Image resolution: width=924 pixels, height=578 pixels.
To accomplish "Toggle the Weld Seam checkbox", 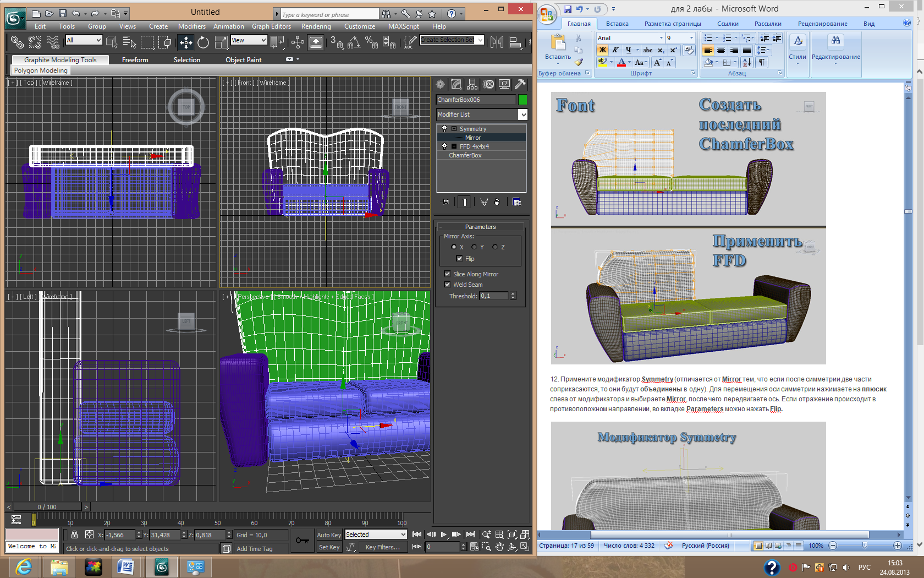I will click(x=447, y=284).
